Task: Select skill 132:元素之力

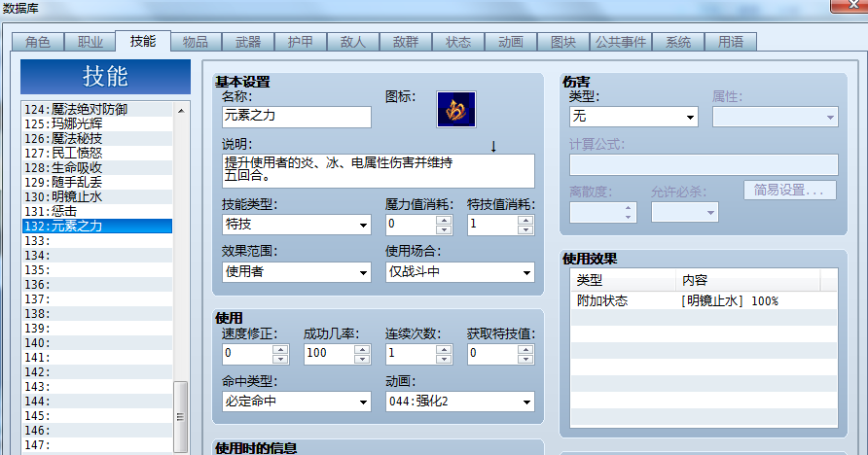Action: point(97,227)
